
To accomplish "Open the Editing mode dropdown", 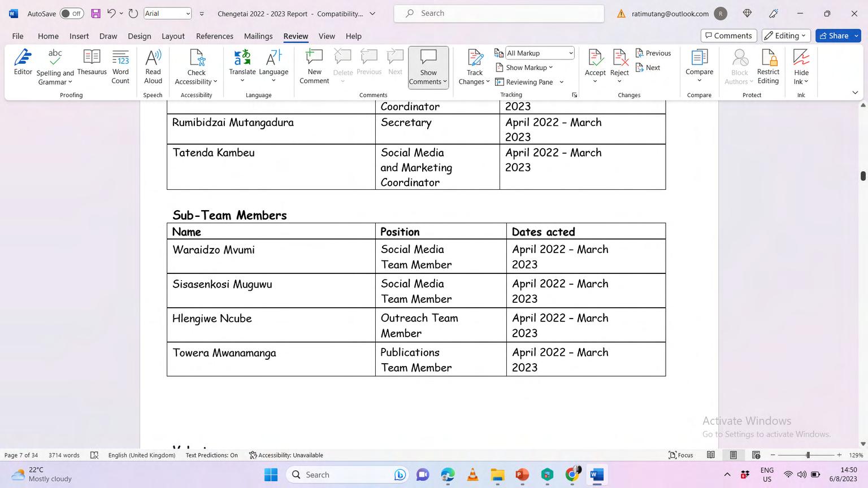I will (x=786, y=36).
